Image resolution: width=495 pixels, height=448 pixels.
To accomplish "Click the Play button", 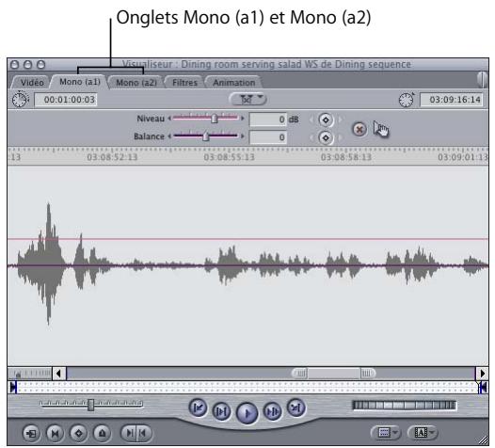I will pyautogui.click(x=247, y=413).
